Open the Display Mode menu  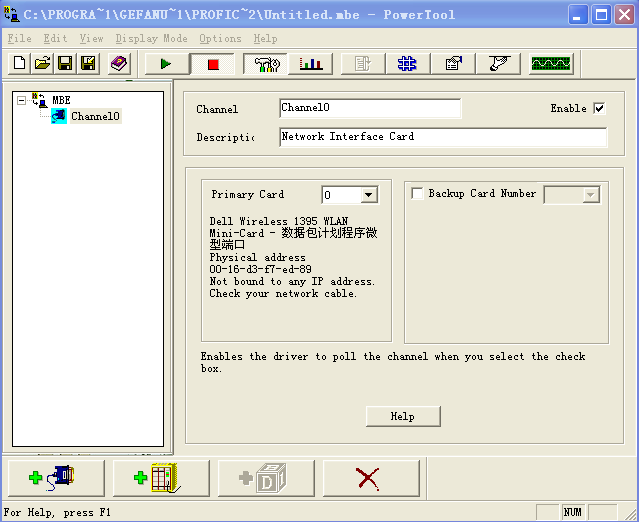tap(151, 39)
